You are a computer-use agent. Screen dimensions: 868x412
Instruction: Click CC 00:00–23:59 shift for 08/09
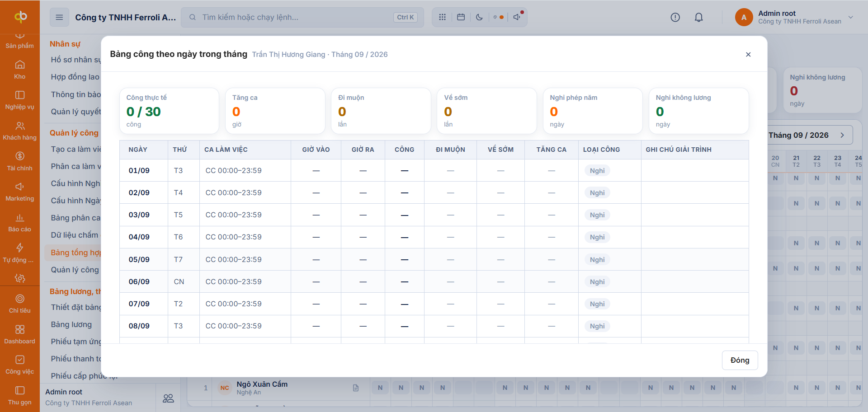tap(234, 326)
